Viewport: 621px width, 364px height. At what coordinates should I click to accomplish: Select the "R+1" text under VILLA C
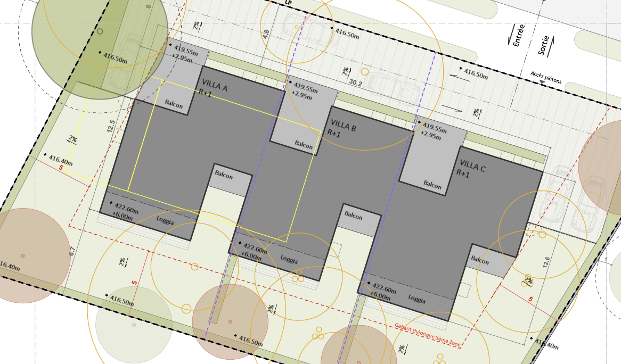[x=463, y=173]
